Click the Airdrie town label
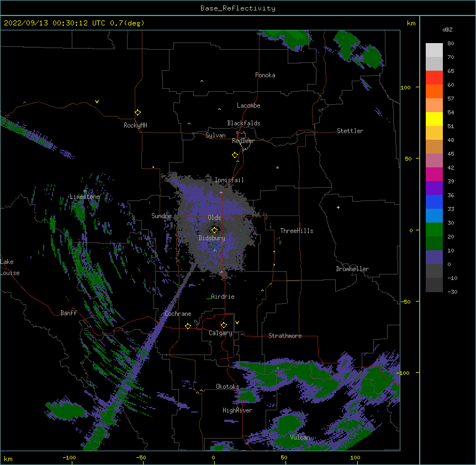The image size is (476, 465). [x=223, y=297]
